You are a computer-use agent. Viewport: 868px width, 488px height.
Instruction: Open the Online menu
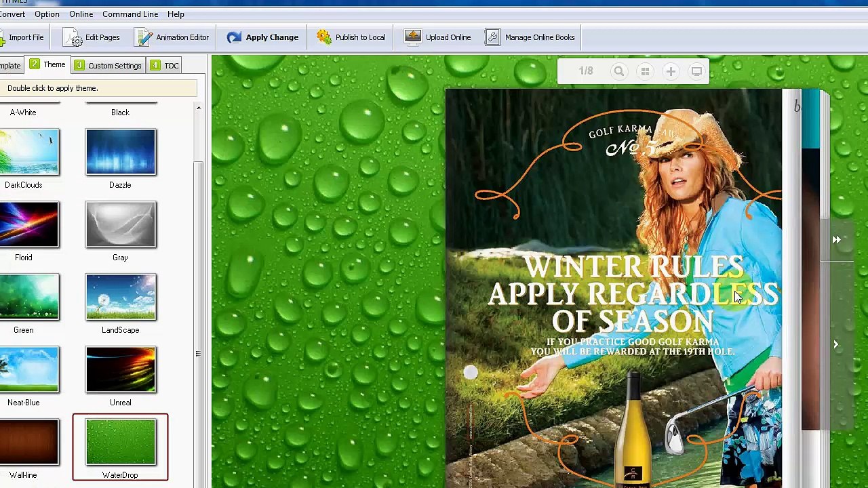click(x=81, y=14)
